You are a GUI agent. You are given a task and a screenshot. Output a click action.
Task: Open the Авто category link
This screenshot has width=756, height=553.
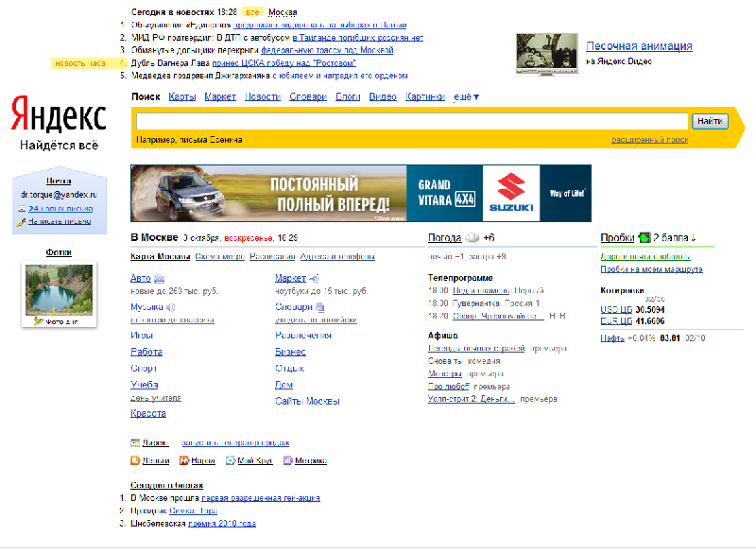pos(141,278)
